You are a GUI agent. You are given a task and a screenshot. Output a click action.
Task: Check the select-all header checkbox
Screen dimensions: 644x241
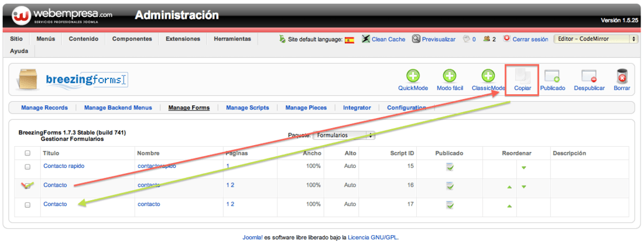pos(28,153)
